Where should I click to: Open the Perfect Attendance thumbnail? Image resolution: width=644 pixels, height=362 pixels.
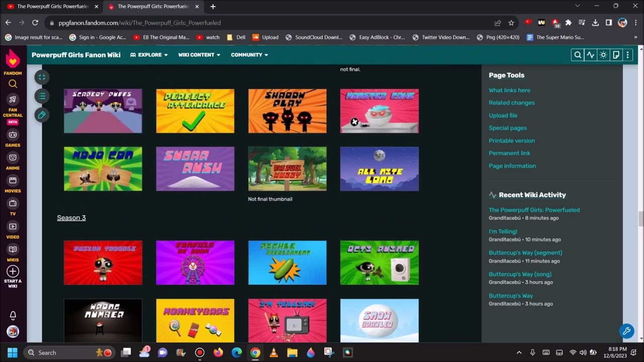coord(195,111)
